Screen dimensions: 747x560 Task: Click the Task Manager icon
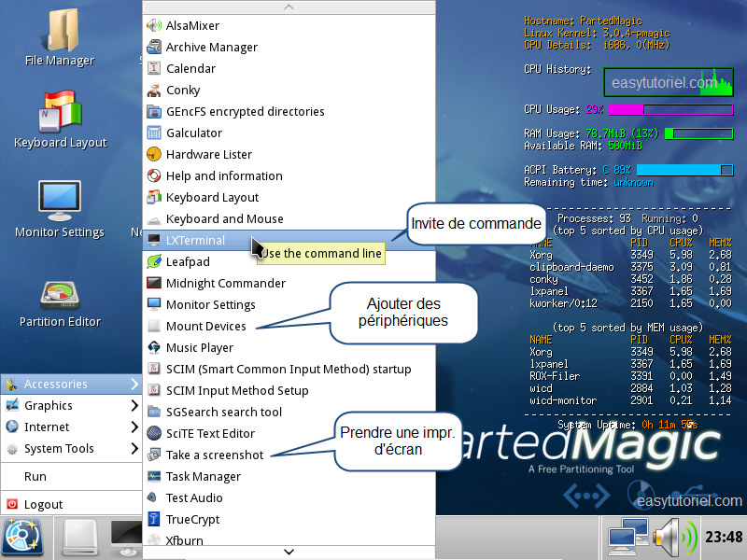(x=154, y=476)
